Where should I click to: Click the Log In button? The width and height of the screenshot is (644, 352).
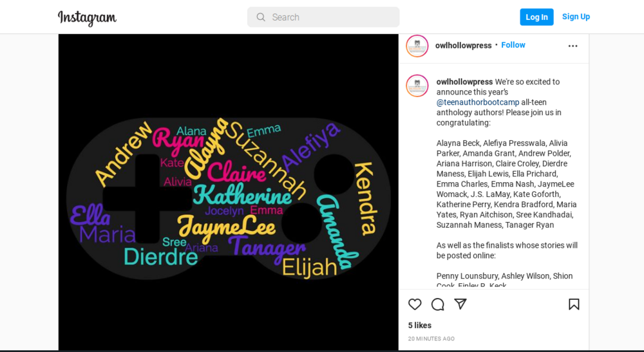pos(536,17)
